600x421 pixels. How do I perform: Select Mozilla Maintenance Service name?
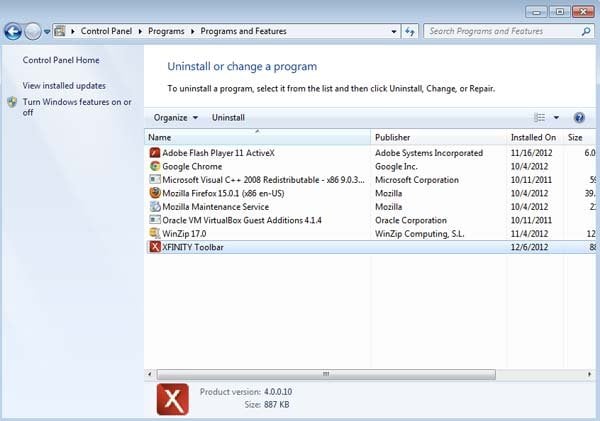coord(215,207)
